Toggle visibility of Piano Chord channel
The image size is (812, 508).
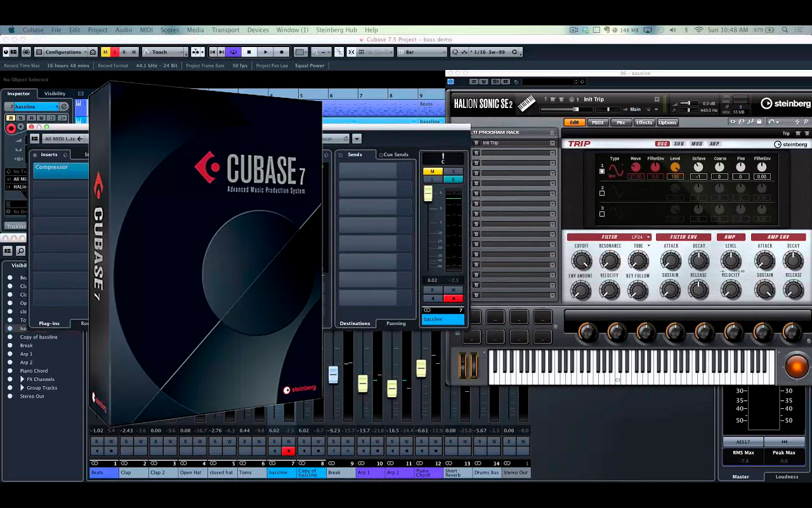pos(10,371)
